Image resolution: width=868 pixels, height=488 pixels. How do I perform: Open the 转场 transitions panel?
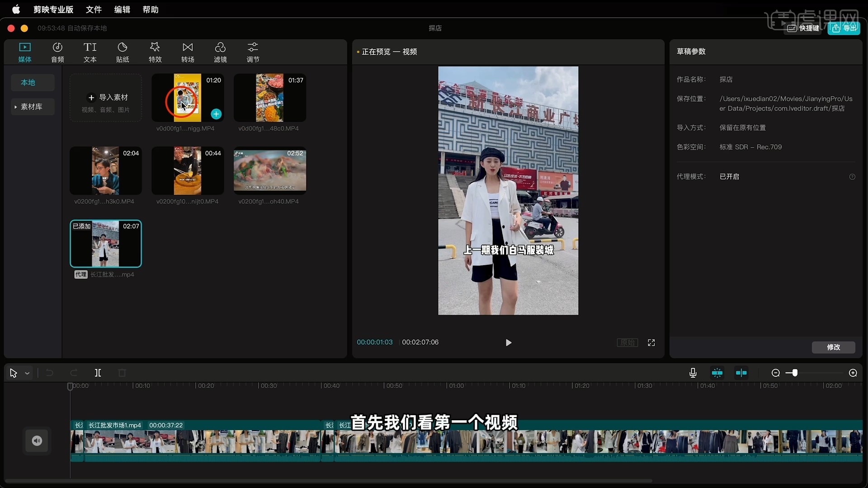coord(188,52)
